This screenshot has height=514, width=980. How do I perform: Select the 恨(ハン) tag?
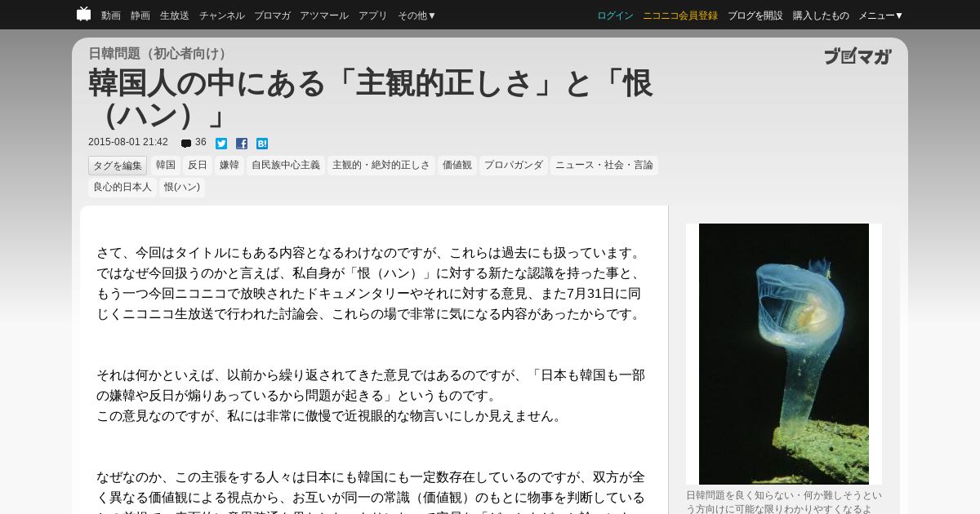[x=182, y=187]
